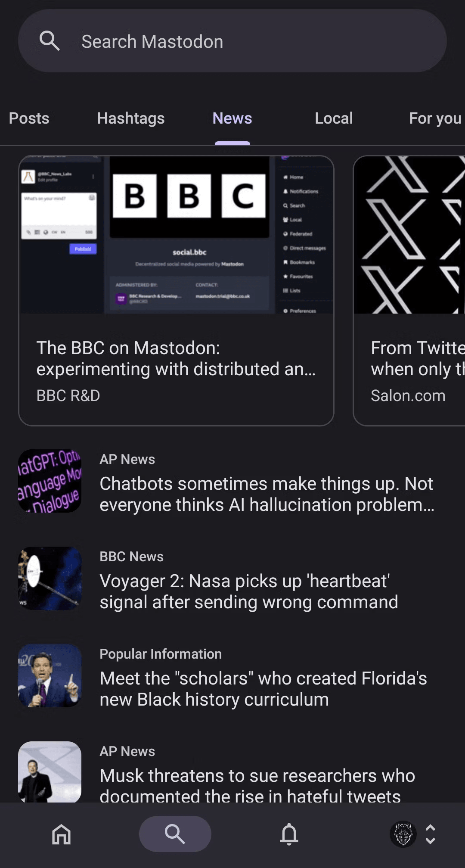Tap the Voyager 2 spacecraft thumbnail
This screenshot has height=868, width=465.
[x=50, y=578]
